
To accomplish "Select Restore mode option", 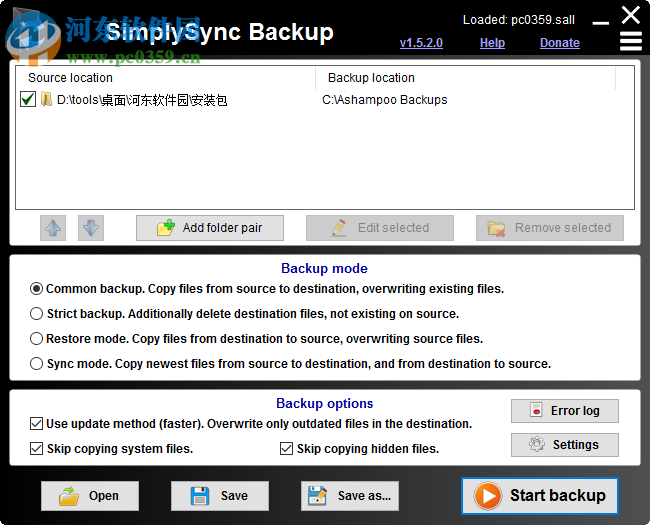I will [36, 339].
